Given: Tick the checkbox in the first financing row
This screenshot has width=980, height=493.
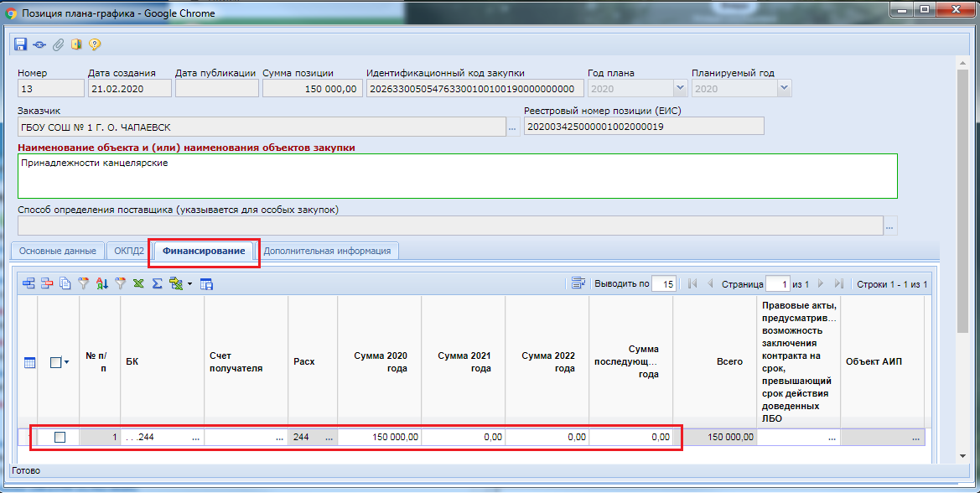Looking at the screenshot, I should pyautogui.click(x=60, y=437).
